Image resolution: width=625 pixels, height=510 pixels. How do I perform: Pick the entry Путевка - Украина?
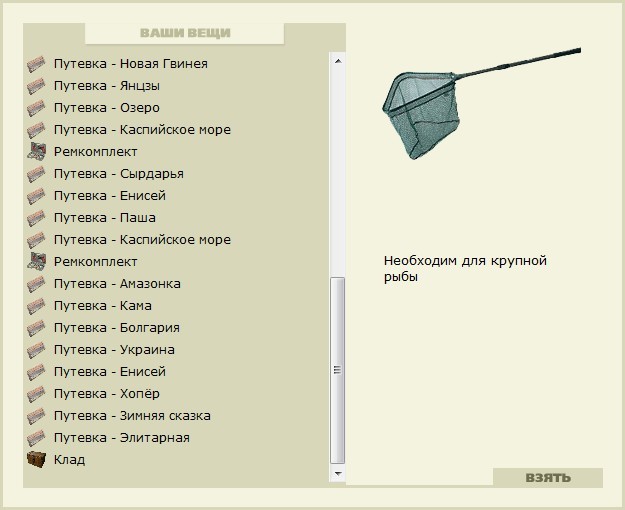pyautogui.click(x=114, y=350)
